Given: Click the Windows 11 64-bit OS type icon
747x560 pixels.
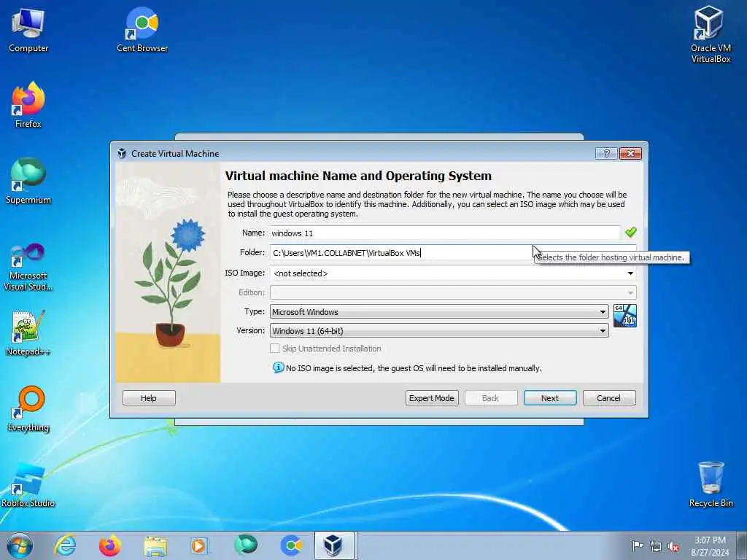Looking at the screenshot, I should click(x=625, y=316).
